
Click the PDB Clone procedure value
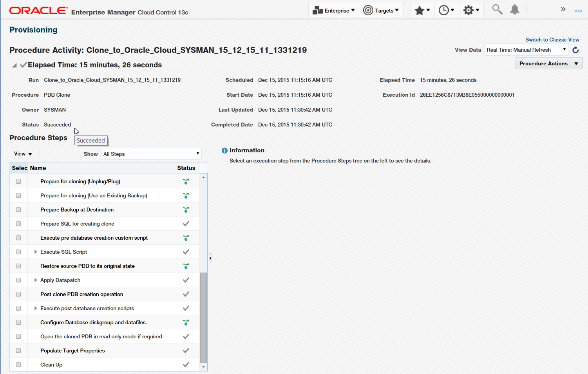(57, 95)
